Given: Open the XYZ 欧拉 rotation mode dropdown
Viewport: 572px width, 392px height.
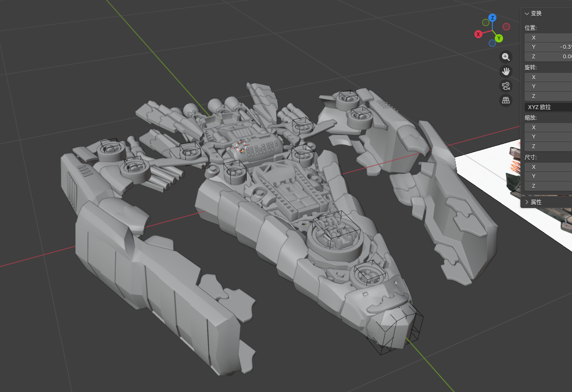Looking at the screenshot, I should point(548,107).
